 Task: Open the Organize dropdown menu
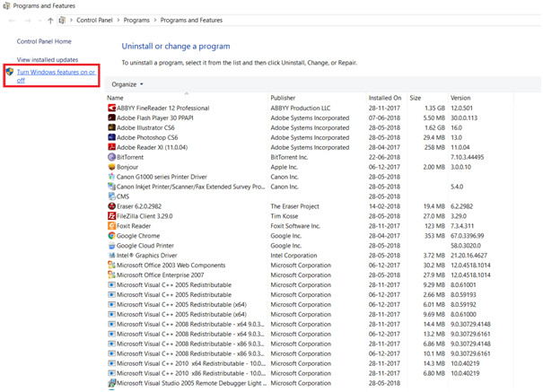(x=127, y=84)
